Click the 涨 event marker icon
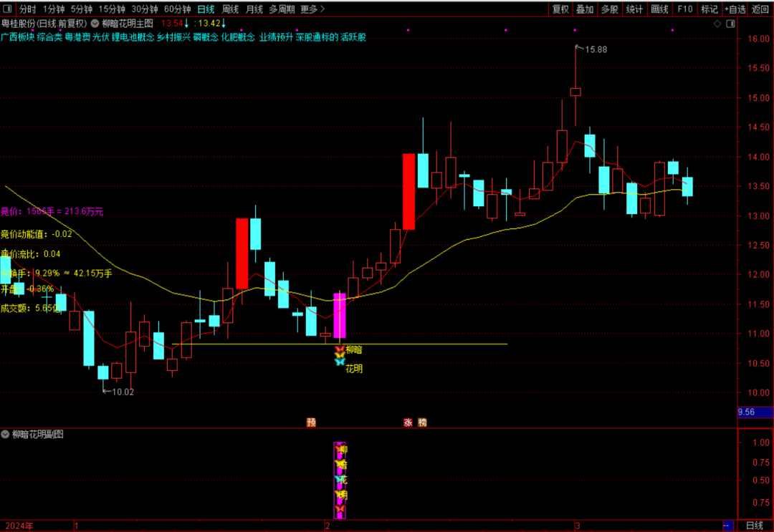The width and height of the screenshot is (774, 532). tap(408, 422)
